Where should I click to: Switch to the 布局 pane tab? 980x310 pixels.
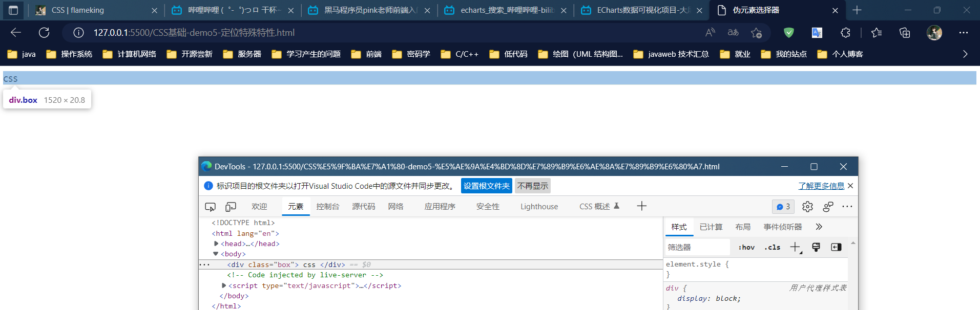click(x=743, y=227)
